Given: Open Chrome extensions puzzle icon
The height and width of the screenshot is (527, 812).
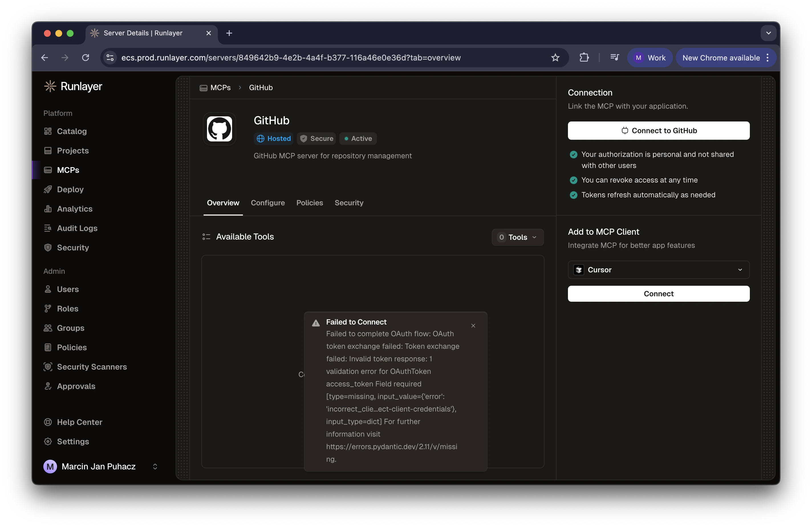Looking at the screenshot, I should click(584, 57).
